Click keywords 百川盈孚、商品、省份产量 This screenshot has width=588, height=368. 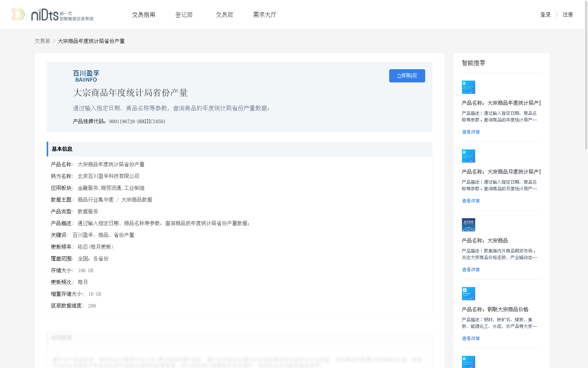pos(103,235)
